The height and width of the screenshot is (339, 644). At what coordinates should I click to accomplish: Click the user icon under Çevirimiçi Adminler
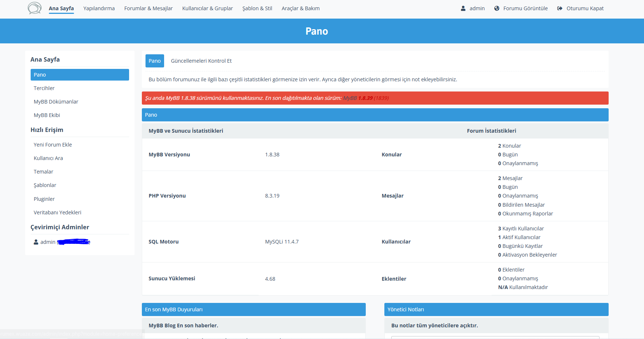(x=36, y=242)
